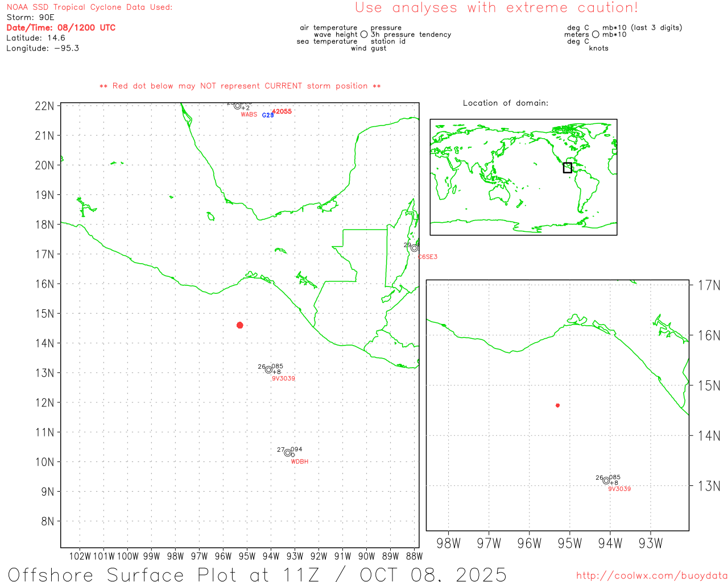Click the red Date/Time 08/1200 UTC text
Viewport: 728px width, 582px height.
pyautogui.click(x=61, y=28)
